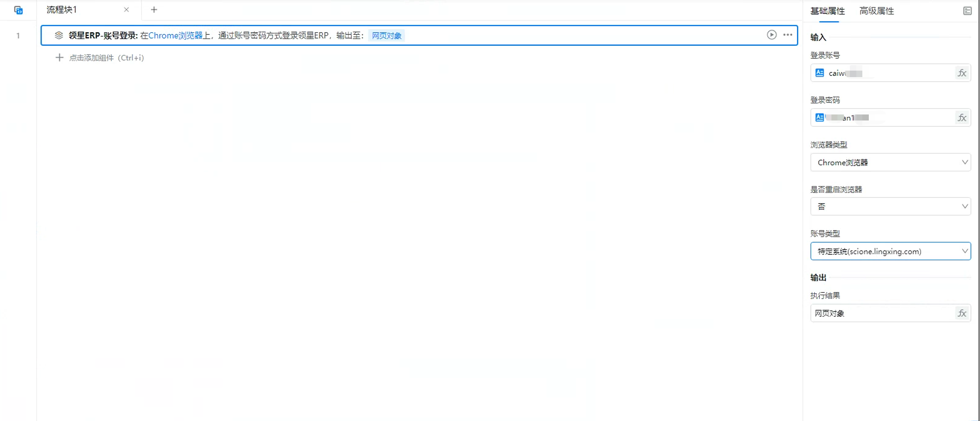980x421 pixels.
Task: Open the more options menu of step 1
Action: pos(788,35)
